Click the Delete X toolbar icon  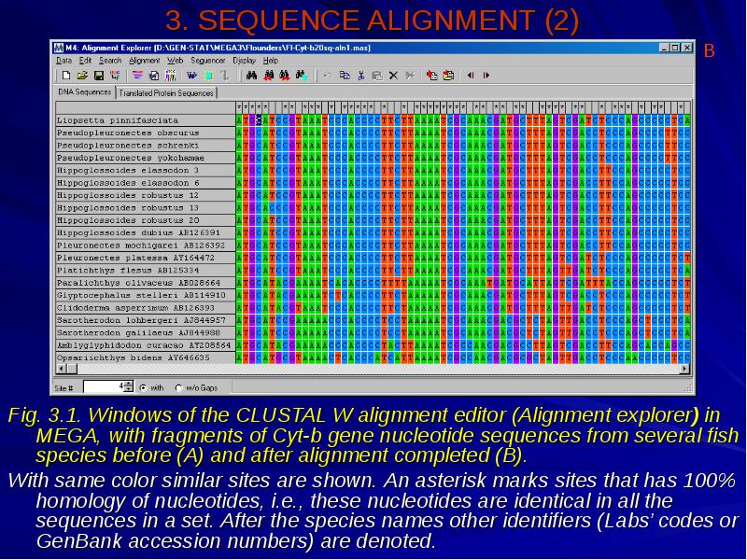click(393, 75)
